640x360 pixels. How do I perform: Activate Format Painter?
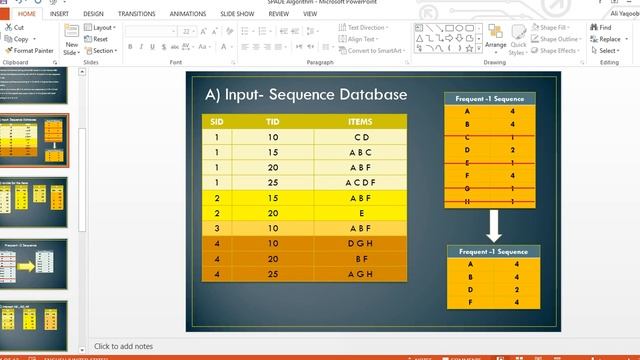pyautogui.click(x=29, y=51)
